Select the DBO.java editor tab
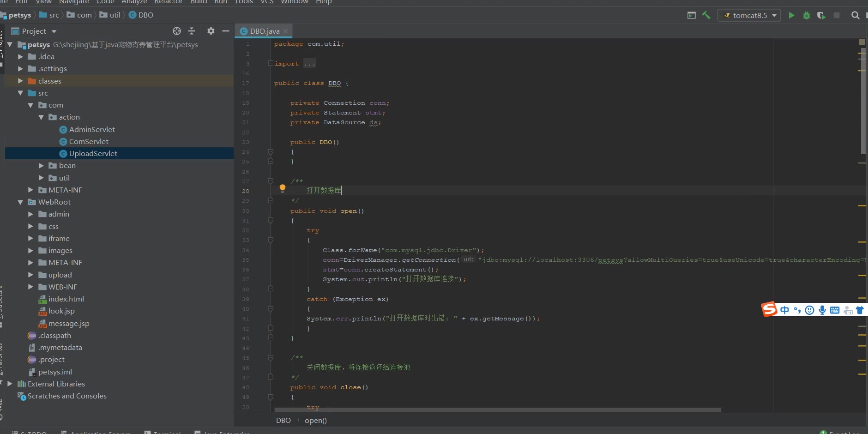This screenshot has height=434, width=868. click(x=265, y=31)
